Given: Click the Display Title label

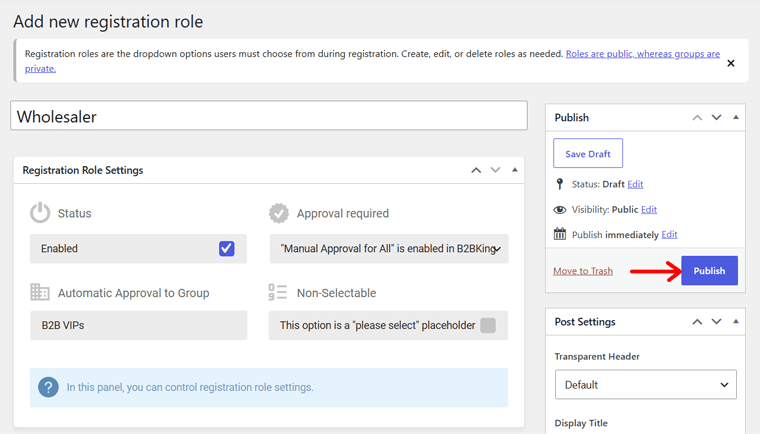Looking at the screenshot, I should (x=581, y=423).
